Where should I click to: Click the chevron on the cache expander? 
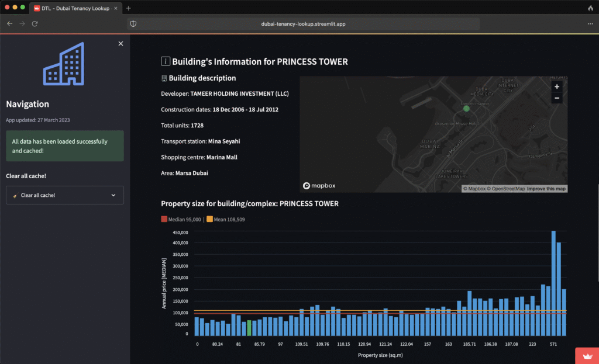pyautogui.click(x=113, y=195)
